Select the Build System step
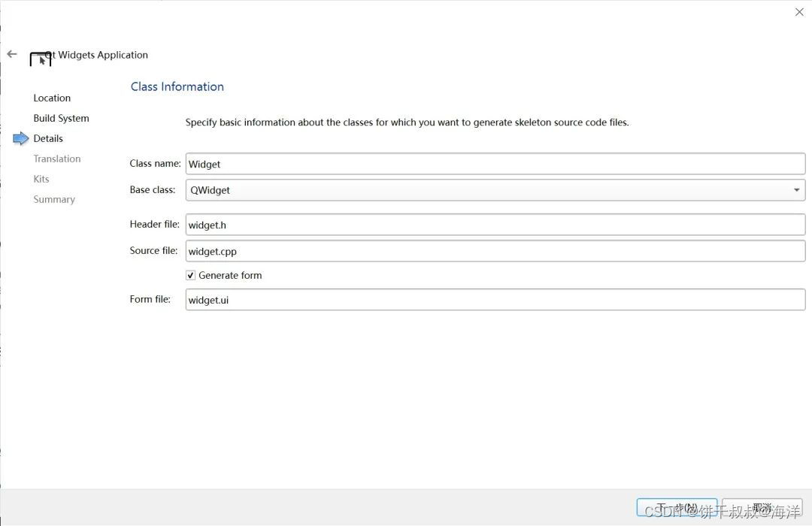The height and width of the screenshot is (526, 812). 61,118
